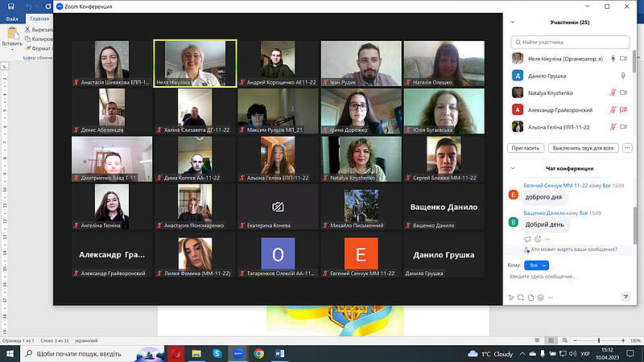
Task: Click Александр Грайворонский's disabled camera icon
Action: pos(623,109)
